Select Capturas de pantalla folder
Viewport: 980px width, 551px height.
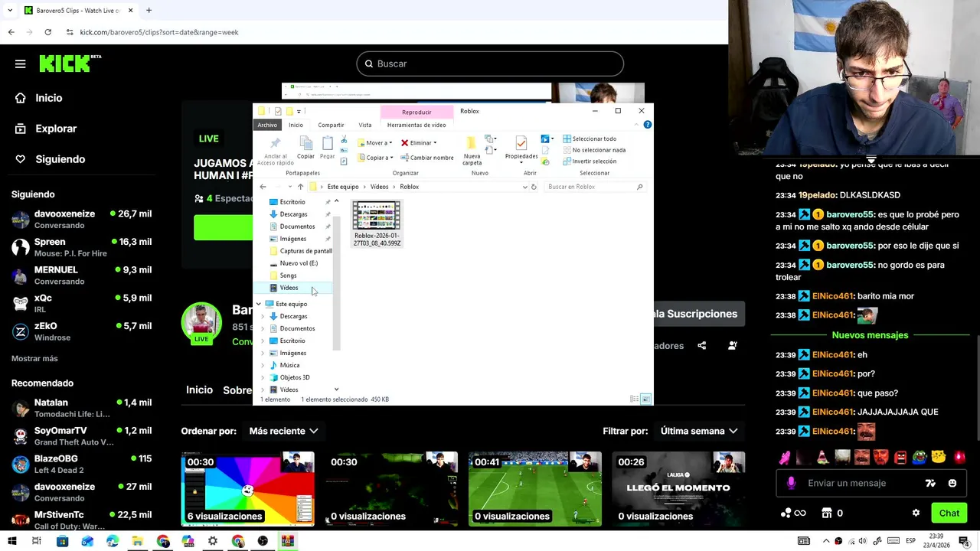click(x=301, y=251)
